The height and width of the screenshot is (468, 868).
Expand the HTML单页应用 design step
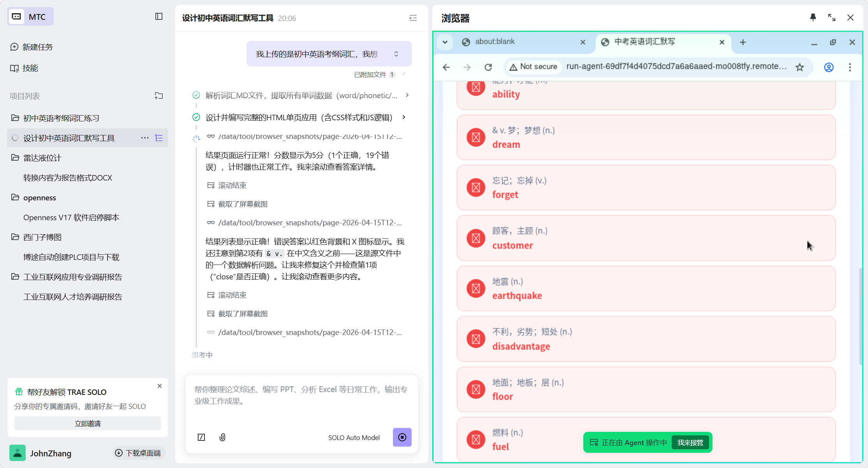pyautogui.click(x=404, y=117)
